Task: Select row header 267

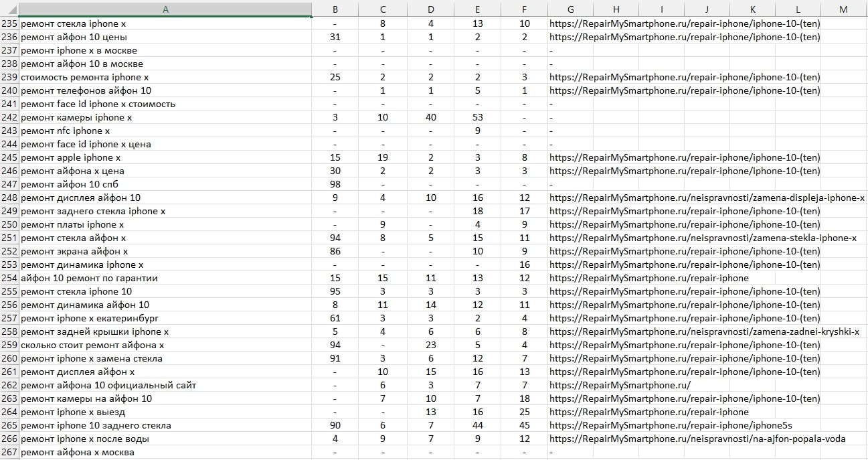Action: coord(9,452)
